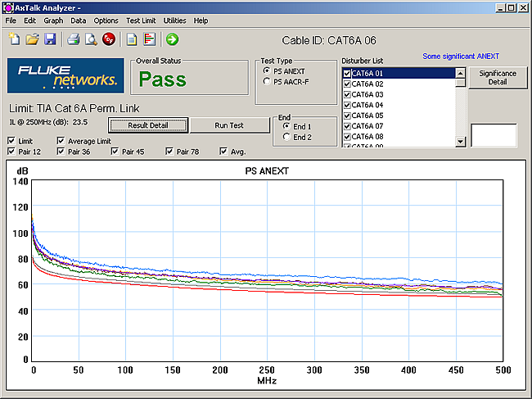Click the disturber list scrollbar thumb
The height and width of the screenshot is (399, 532).
pyautogui.click(x=460, y=82)
